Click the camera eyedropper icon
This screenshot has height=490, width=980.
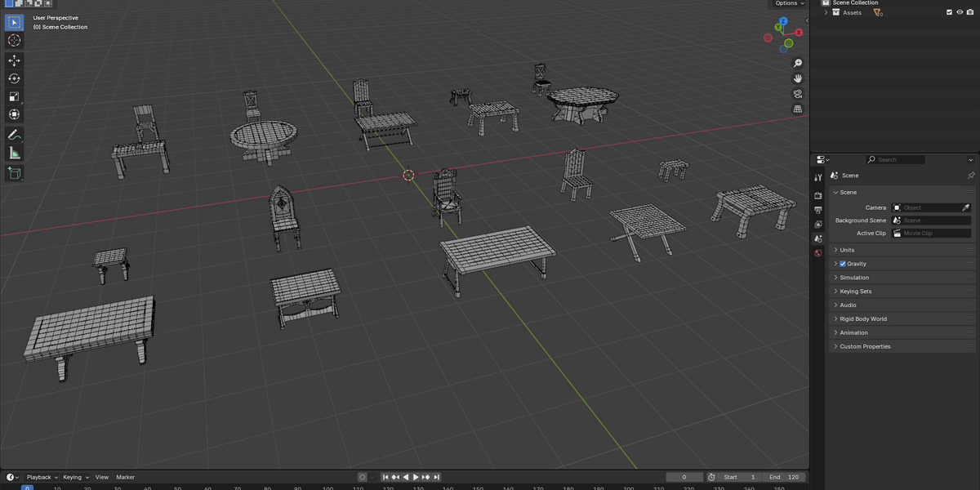click(x=966, y=207)
